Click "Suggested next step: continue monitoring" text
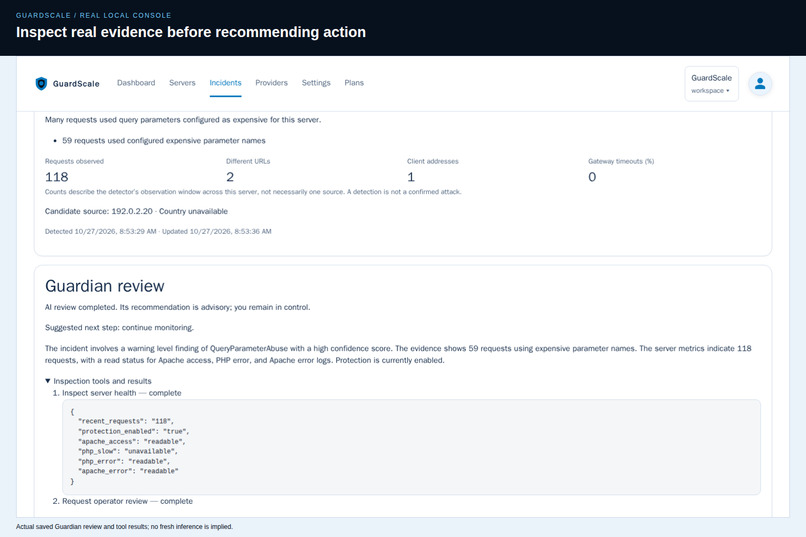Viewport: 806px width, 537px height. pyautogui.click(x=119, y=327)
